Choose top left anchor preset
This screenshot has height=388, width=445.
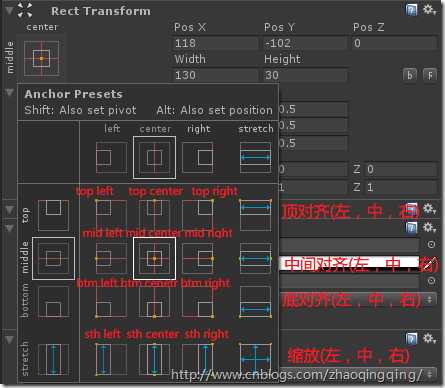click(x=111, y=215)
